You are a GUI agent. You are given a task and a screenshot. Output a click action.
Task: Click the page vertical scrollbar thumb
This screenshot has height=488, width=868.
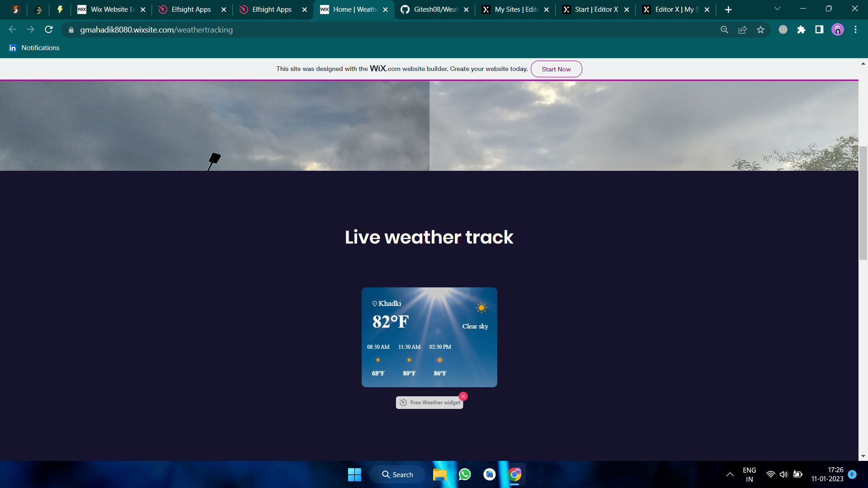click(x=863, y=203)
